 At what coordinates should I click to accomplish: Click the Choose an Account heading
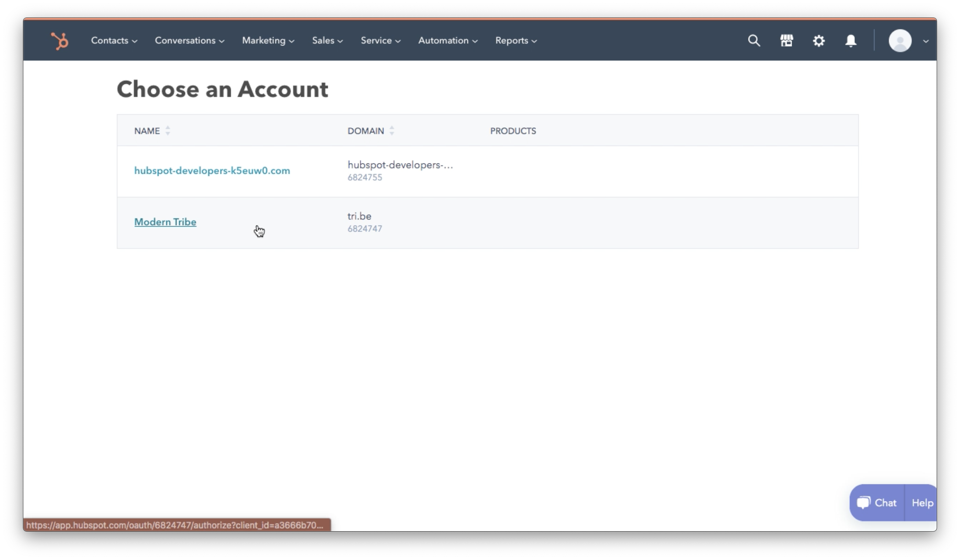[222, 89]
